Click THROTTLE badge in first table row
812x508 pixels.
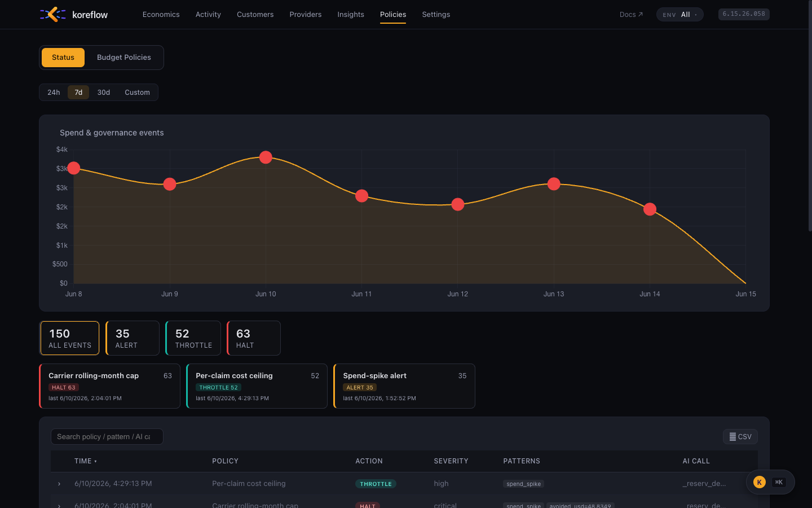(376, 484)
